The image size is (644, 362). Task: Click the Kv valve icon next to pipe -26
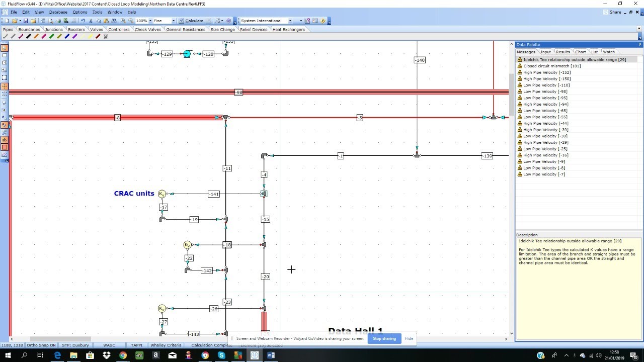click(162, 308)
